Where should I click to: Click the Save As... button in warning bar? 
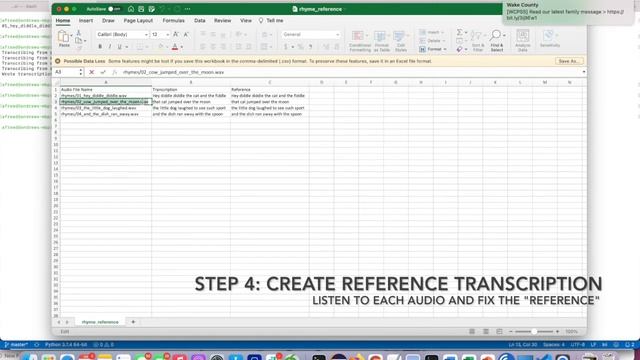pos(569,61)
